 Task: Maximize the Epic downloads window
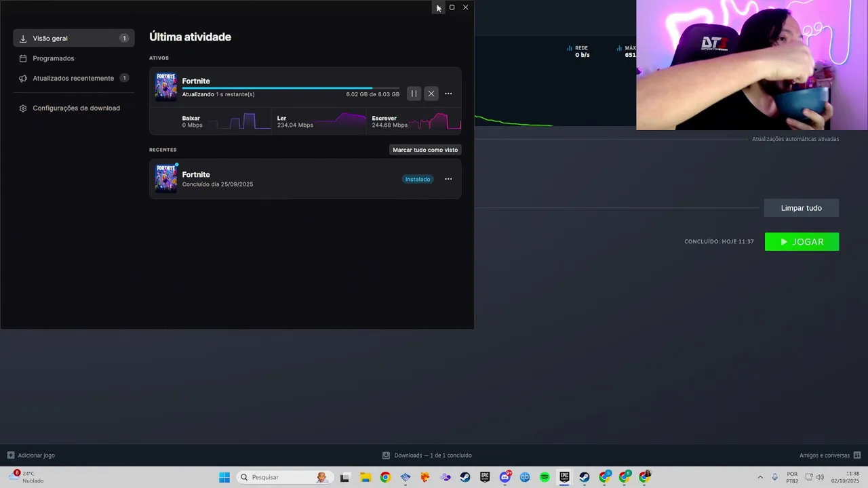tap(452, 7)
